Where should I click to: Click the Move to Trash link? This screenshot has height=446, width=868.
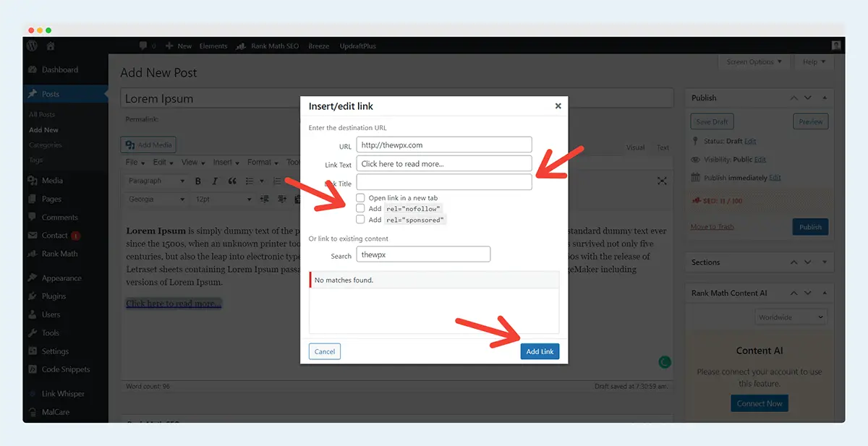(x=712, y=227)
